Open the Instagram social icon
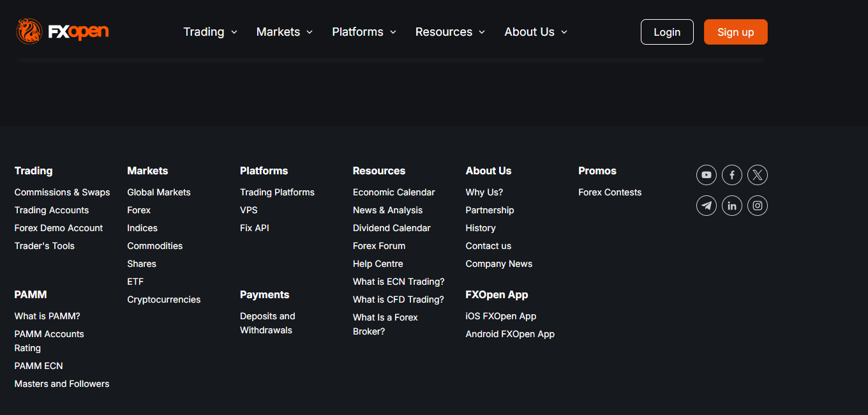868x415 pixels. coord(757,206)
